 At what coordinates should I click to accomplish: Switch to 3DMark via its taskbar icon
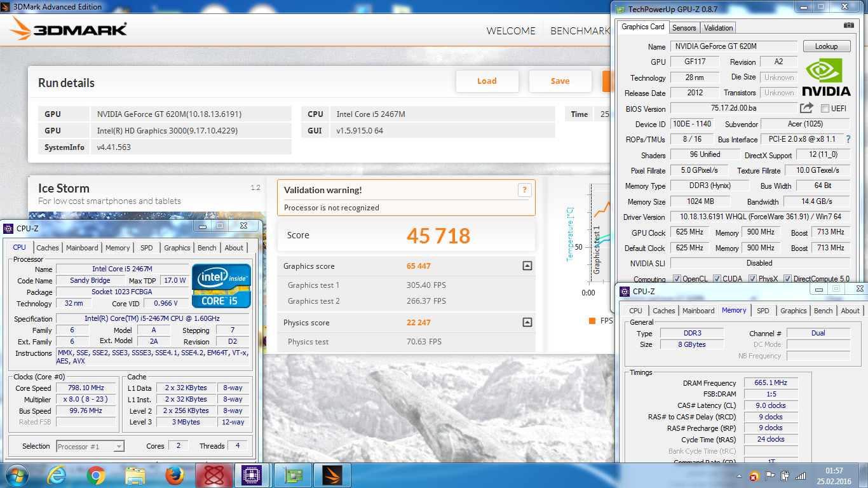tap(332, 475)
